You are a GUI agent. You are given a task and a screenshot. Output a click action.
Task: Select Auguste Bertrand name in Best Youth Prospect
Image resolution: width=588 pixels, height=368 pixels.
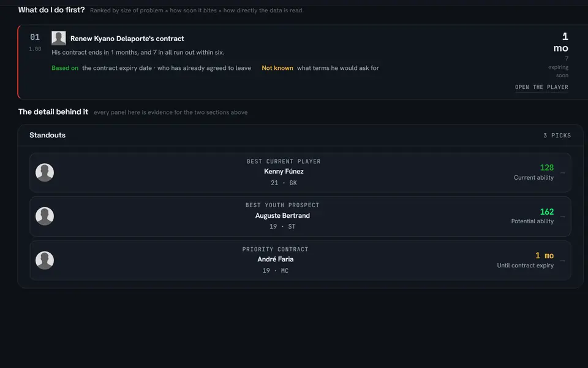click(282, 215)
